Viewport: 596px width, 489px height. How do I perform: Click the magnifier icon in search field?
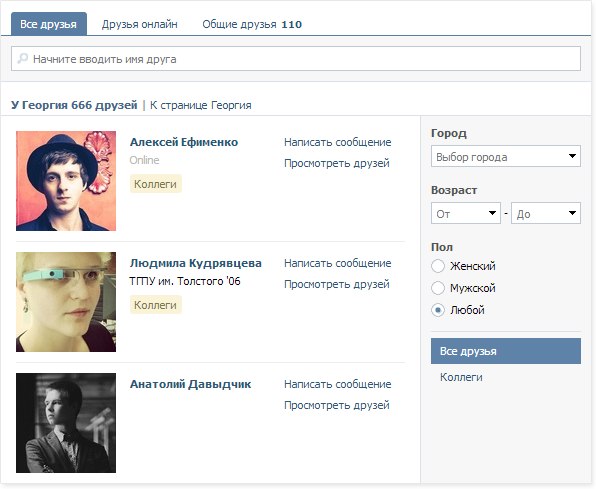[x=22, y=59]
